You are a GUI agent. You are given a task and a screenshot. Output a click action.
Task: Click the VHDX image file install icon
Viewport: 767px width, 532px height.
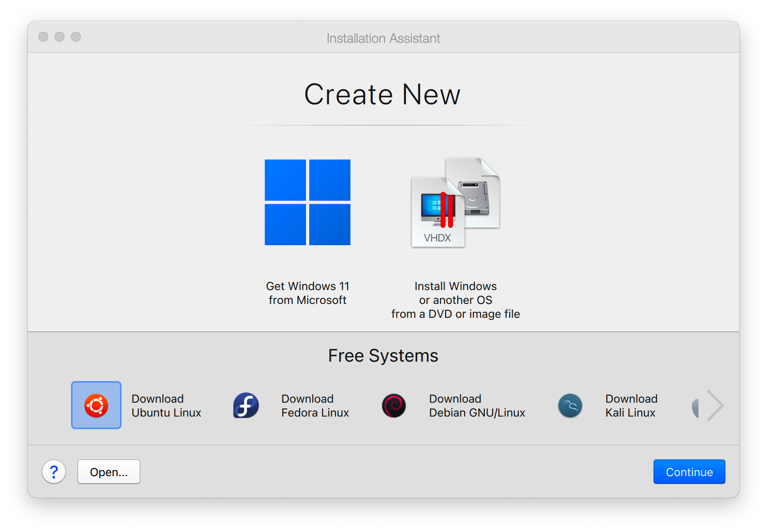(x=454, y=203)
